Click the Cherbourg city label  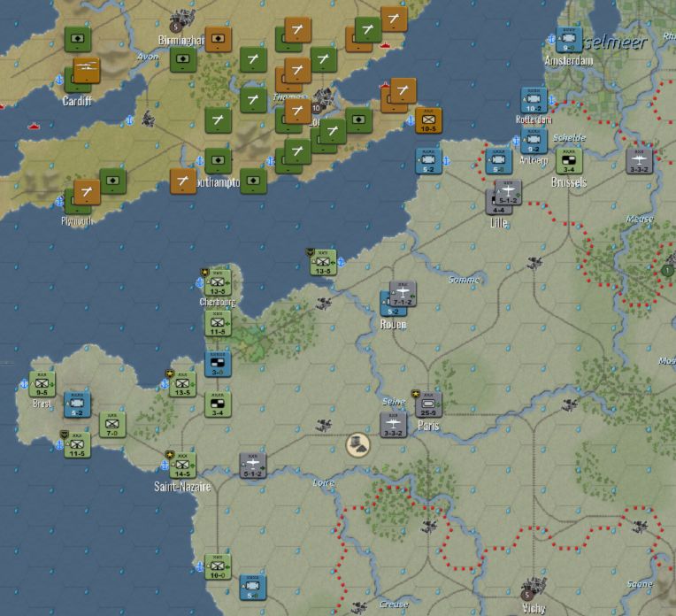pos(218,302)
